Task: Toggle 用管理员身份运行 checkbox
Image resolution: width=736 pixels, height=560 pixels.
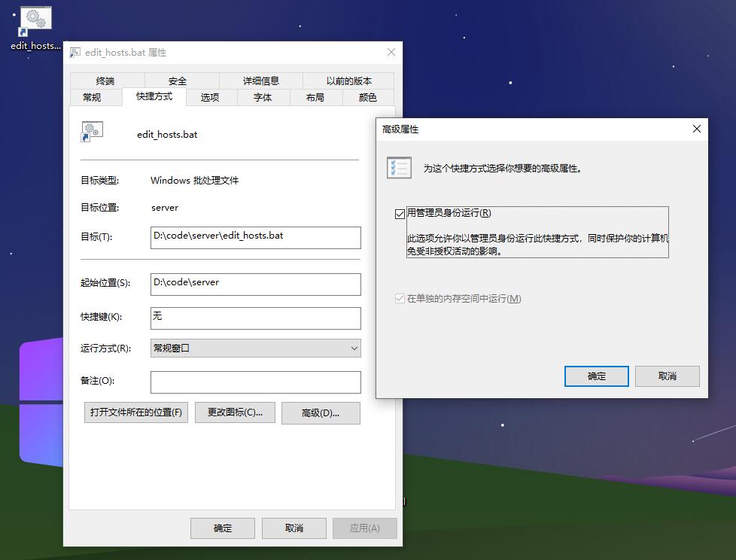Action: tap(400, 214)
